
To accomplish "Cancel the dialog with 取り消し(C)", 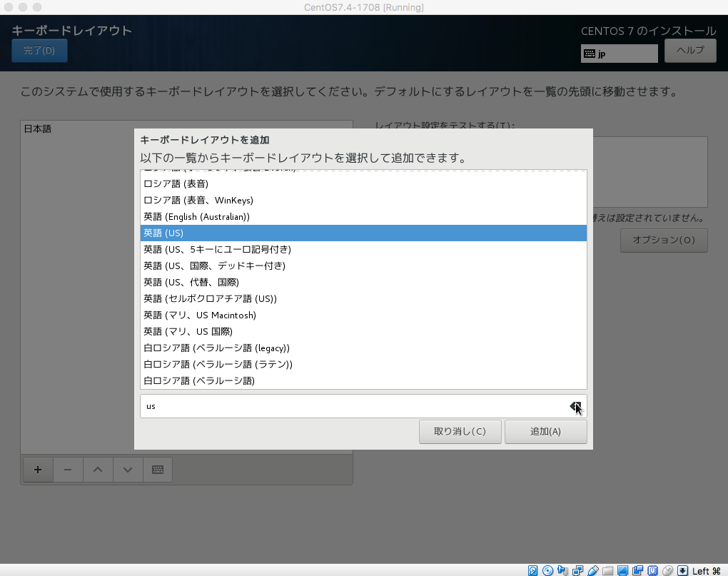I will pos(460,431).
